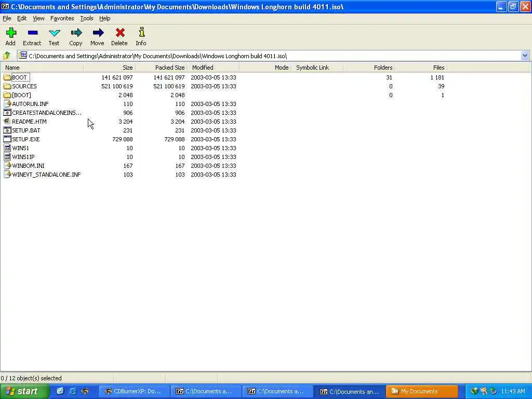Select the WINBOM.INI file name
Screen dimensions: 532x399
(28, 166)
